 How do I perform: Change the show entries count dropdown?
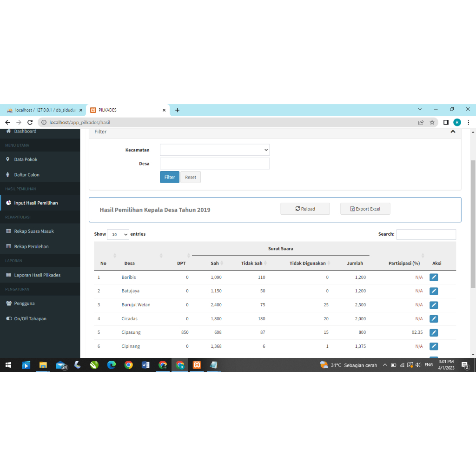click(118, 235)
